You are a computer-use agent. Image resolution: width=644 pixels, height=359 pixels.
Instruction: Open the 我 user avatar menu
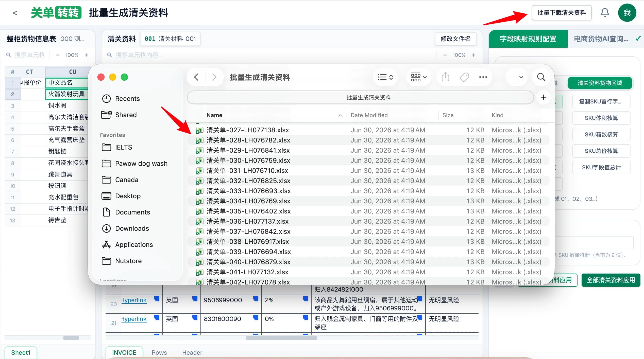tap(627, 13)
